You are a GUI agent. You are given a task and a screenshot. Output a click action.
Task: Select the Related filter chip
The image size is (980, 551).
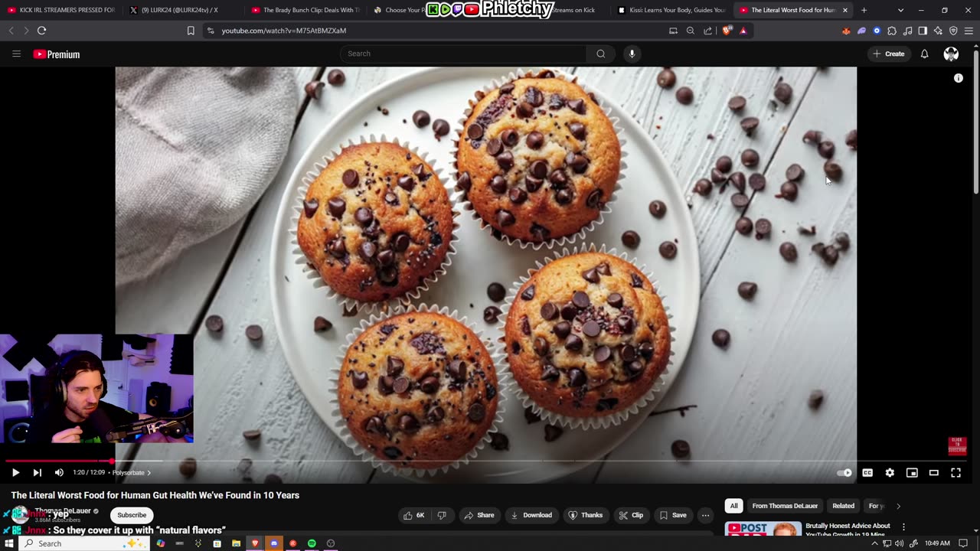843,506
